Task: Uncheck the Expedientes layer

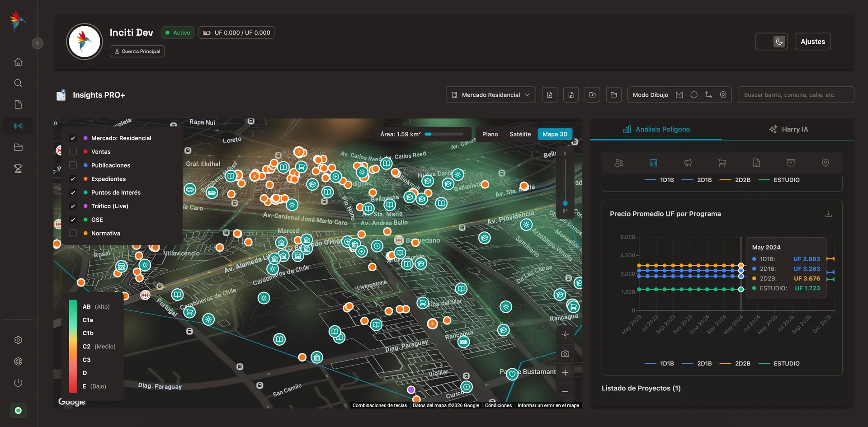Action: pos(73,179)
